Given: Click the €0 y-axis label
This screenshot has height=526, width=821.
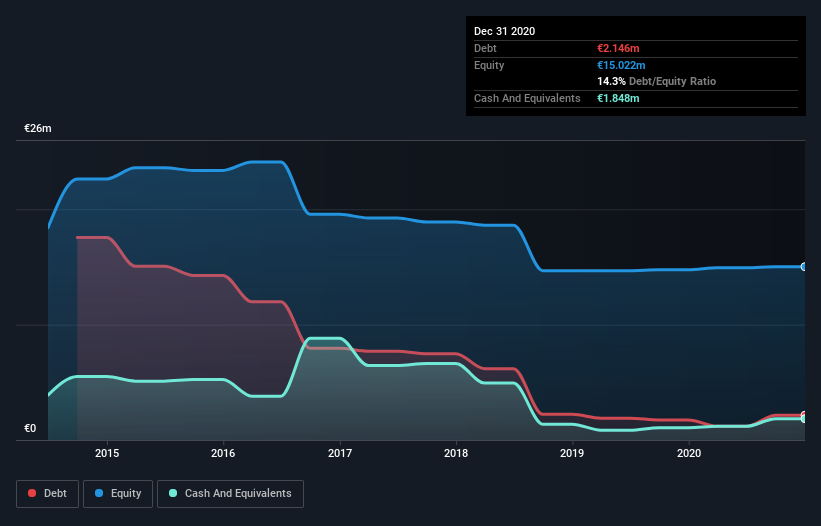Looking at the screenshot, I should (30, 428).
